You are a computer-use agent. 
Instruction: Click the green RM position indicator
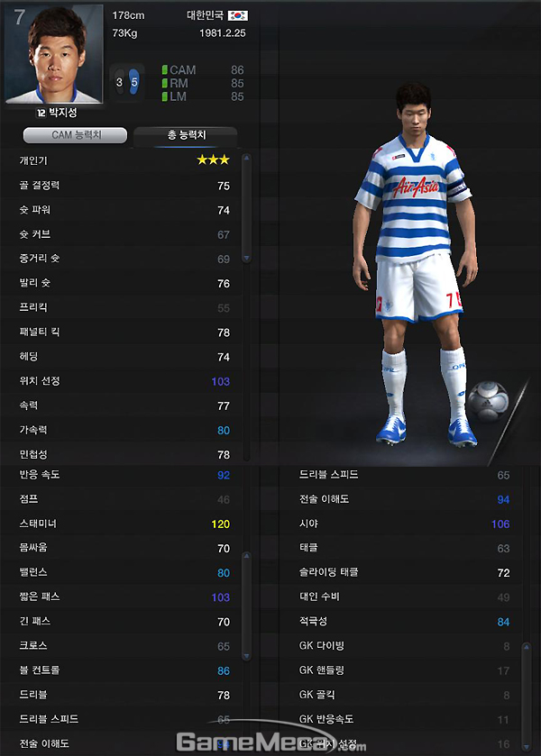(165, 84)
